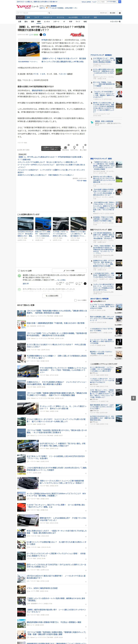Dismiss the 未来的でいいけど電欠 recommended card
Image resolution: width=138 pixels, height=644 pixels.
(x=86, y=240)
